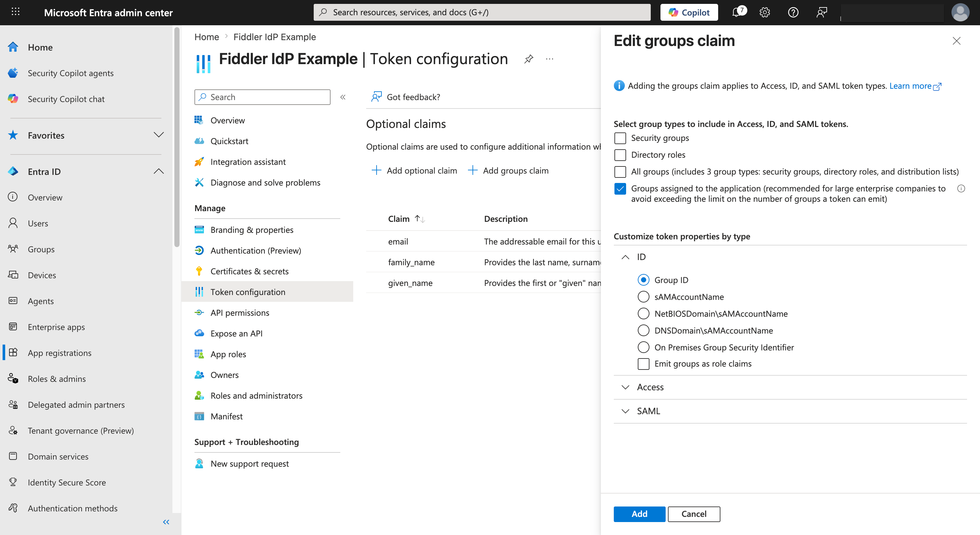
Task: Check the All groups checkbox
Action: pyautogui.click(x=620, y=172)
